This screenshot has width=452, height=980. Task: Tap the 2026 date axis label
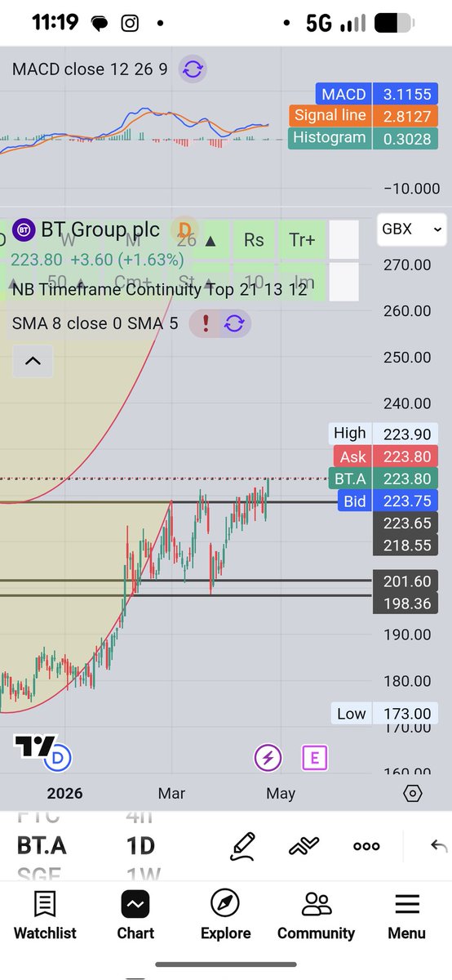coord(64,793)
